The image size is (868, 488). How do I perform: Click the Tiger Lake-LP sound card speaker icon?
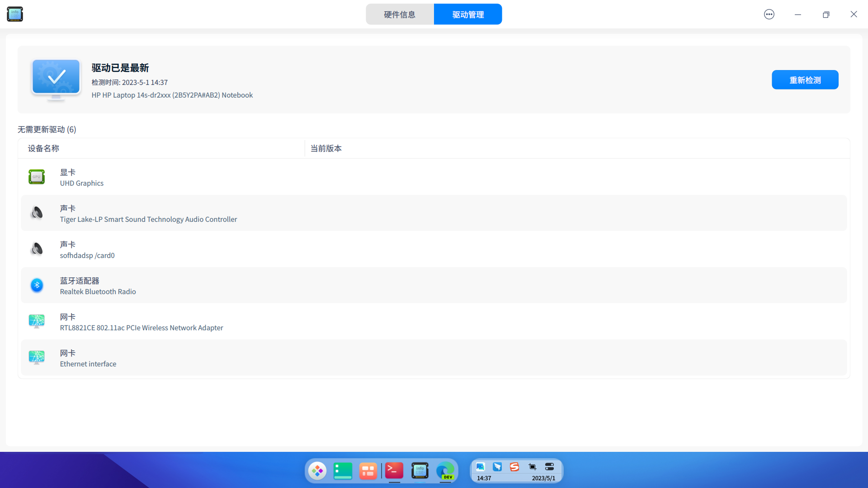coord(37,213)
